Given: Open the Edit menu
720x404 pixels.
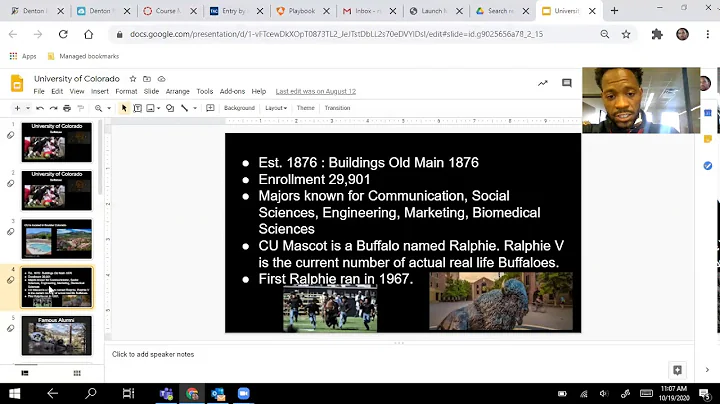Looking at the screenshot, I should click(57, 91).
